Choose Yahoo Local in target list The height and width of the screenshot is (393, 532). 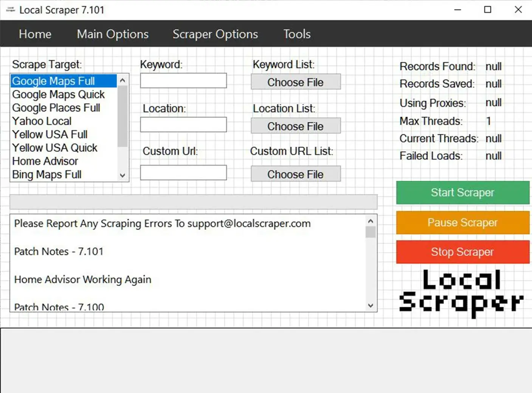click(64, 121)
